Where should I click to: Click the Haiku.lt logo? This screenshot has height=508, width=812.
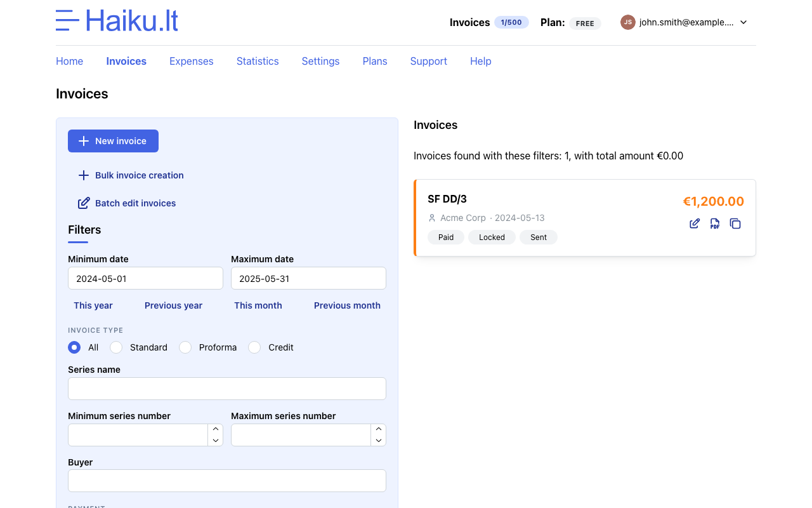117,20
